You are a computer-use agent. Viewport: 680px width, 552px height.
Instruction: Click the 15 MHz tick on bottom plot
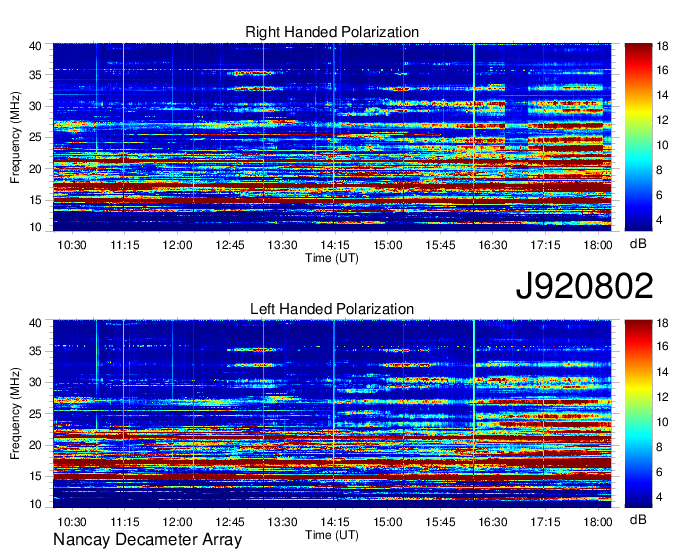pos(35,477)
